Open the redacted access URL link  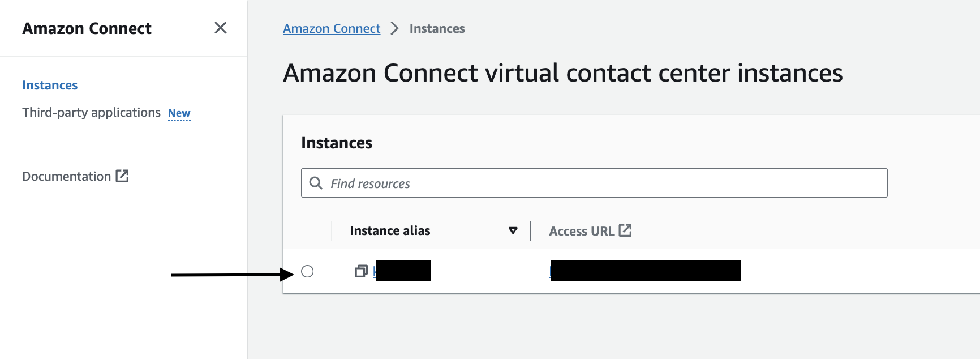click(645, 271)
